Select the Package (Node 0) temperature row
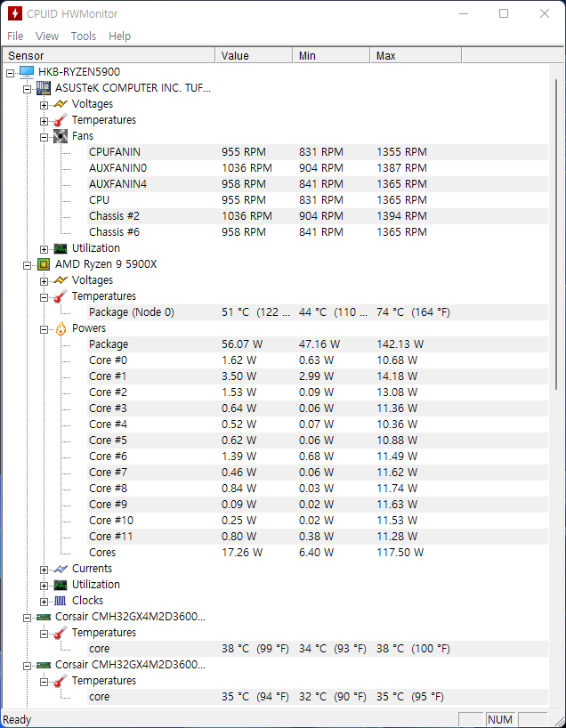 pyautogui.click(x=318, y=312)
